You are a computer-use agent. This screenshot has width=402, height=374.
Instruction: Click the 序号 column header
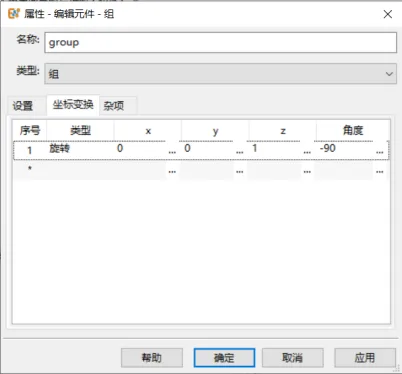[30, 130]
